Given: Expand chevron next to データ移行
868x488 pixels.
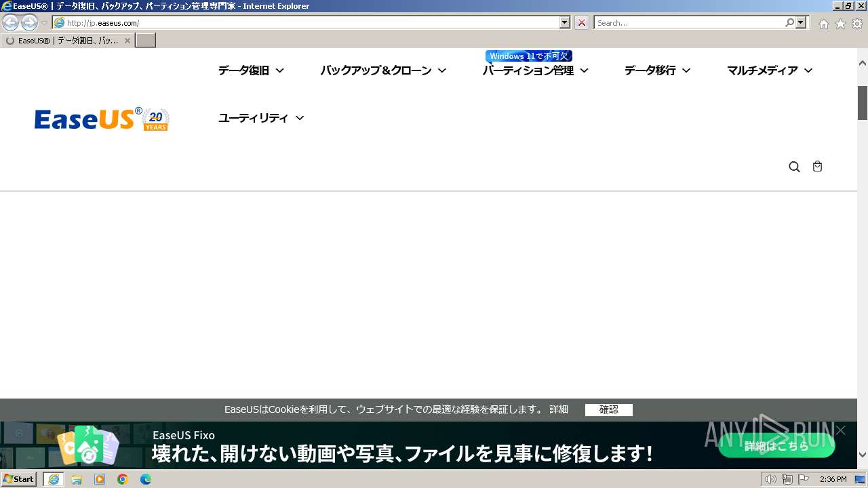Looking at the screenshot, I should pos(686,70).
